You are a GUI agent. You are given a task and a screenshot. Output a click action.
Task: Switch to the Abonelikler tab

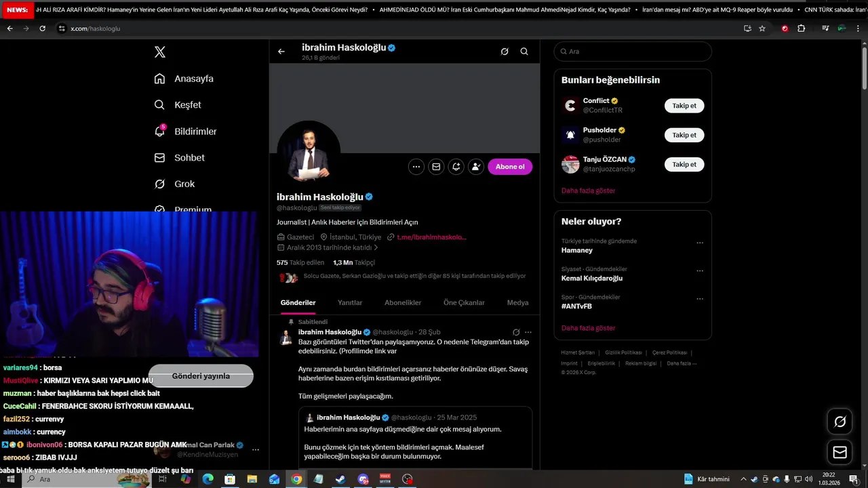403,303
